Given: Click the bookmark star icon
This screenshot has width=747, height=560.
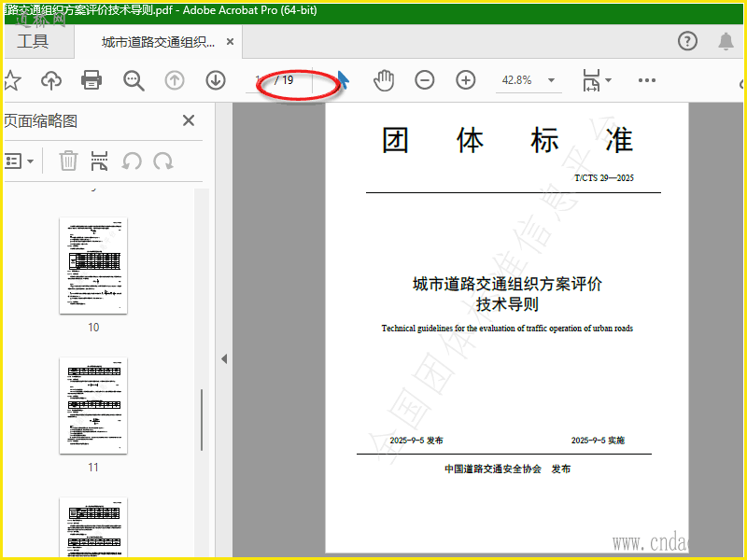Looking at the screenshot, I should 12,80.
